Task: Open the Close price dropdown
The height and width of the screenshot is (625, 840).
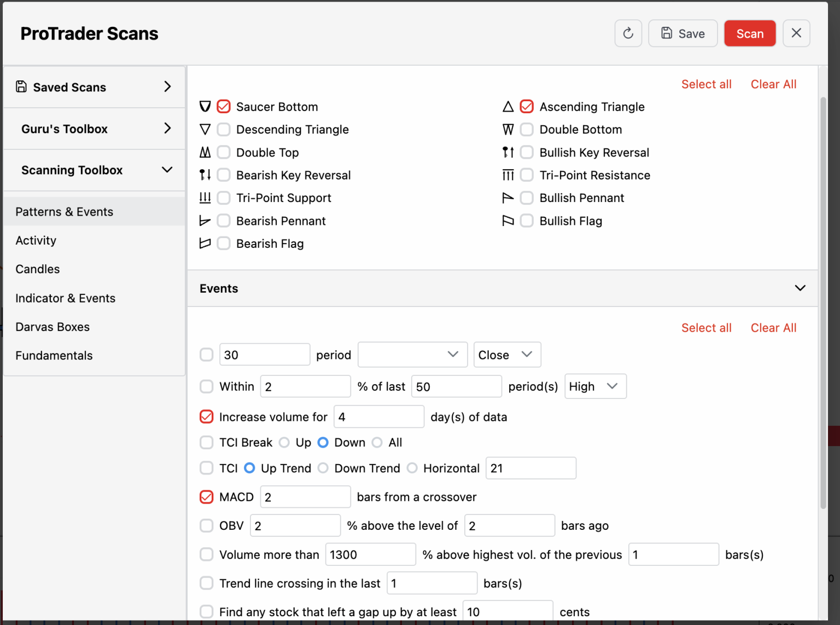Action: 506,355
